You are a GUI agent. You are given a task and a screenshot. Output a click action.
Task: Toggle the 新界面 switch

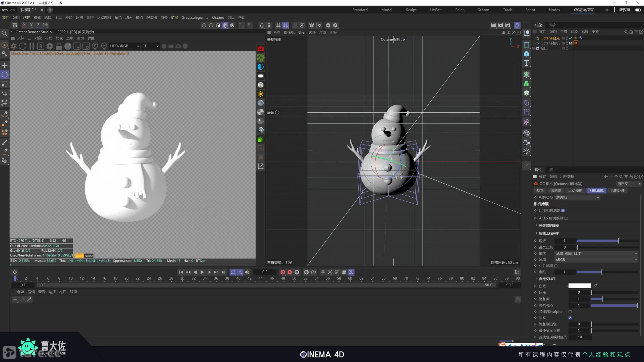638,10
